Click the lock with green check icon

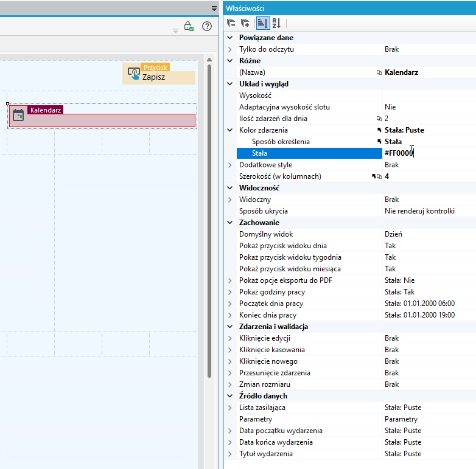click(189, 26)
